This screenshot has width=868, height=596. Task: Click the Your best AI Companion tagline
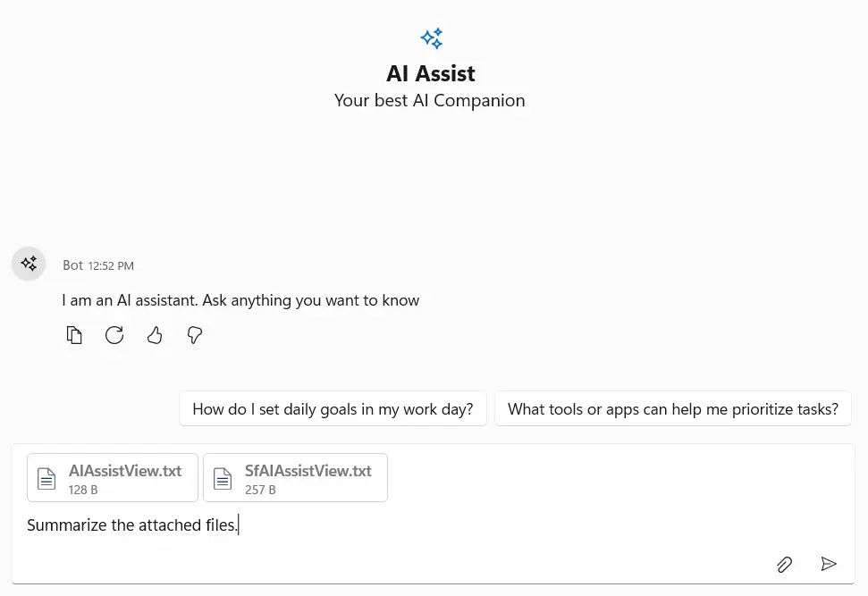click(x=430, y=100)
